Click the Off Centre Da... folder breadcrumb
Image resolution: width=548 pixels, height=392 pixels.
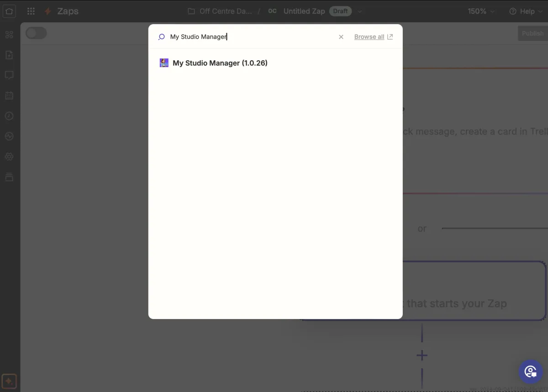point(226,11)
